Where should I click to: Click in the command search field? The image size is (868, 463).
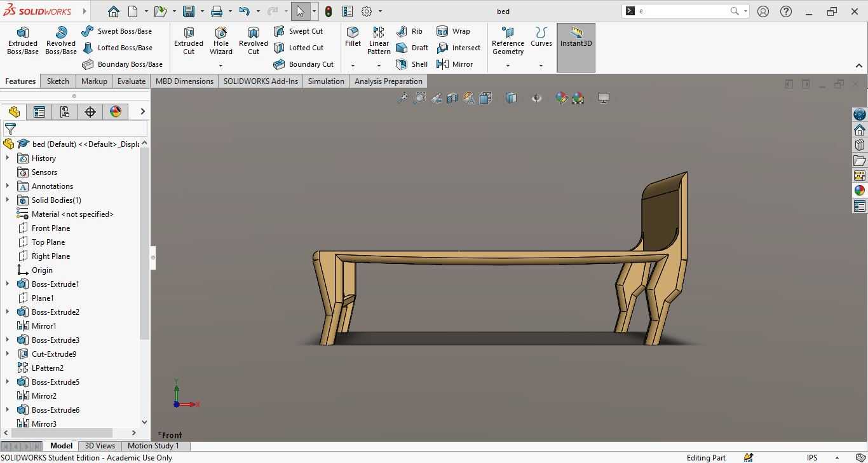[682, 11]
